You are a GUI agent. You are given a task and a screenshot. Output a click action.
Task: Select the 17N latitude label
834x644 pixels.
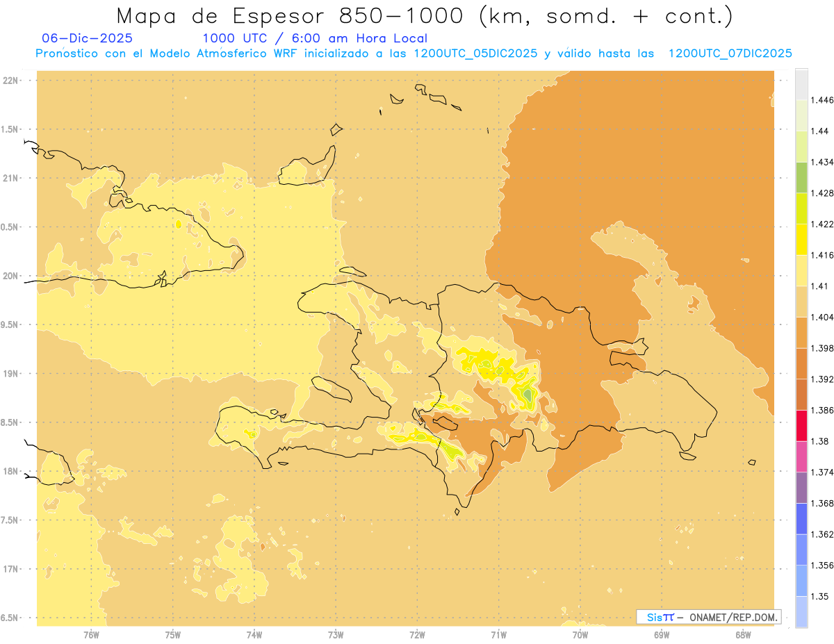[x=10, y=569]
